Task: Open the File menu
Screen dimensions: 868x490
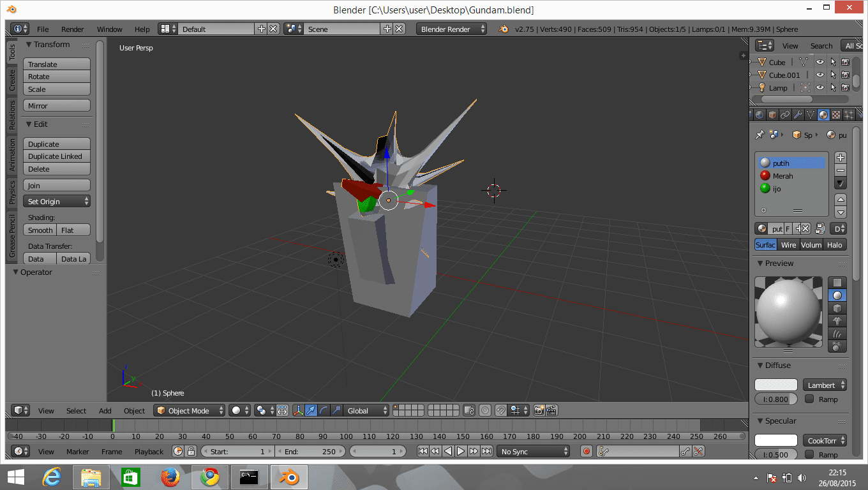Action: point(43,29)
